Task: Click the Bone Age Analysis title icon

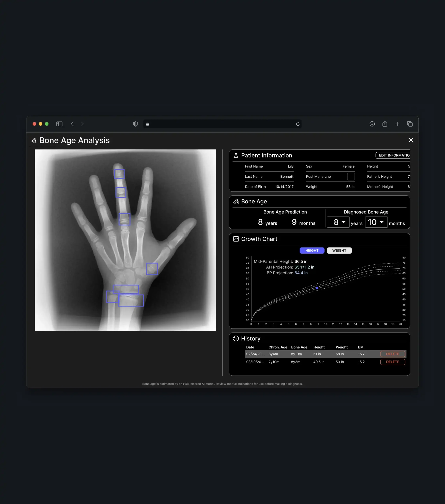Action: click(x=34, y=140)
